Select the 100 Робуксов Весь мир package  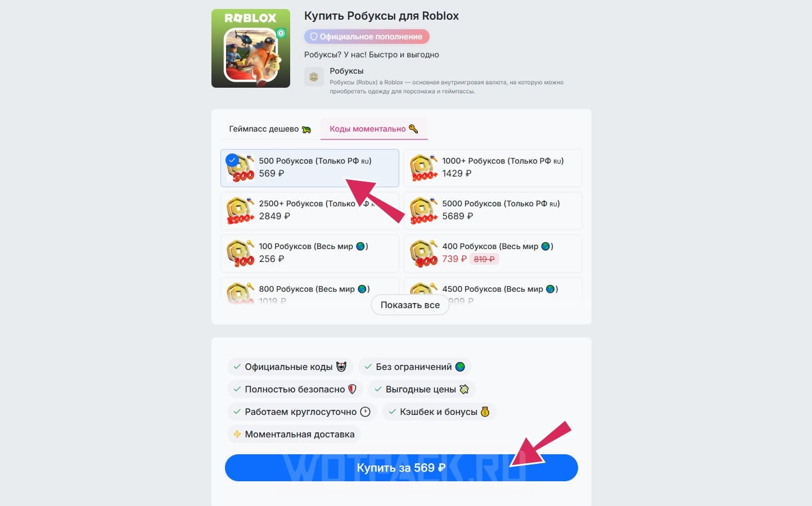click(x=310, y=254)
